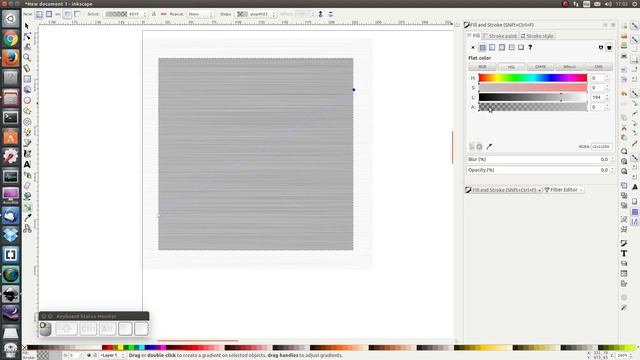Select the Pencil freehand tool
Viewport: 640px width, 360px height.
pos(27,132)
